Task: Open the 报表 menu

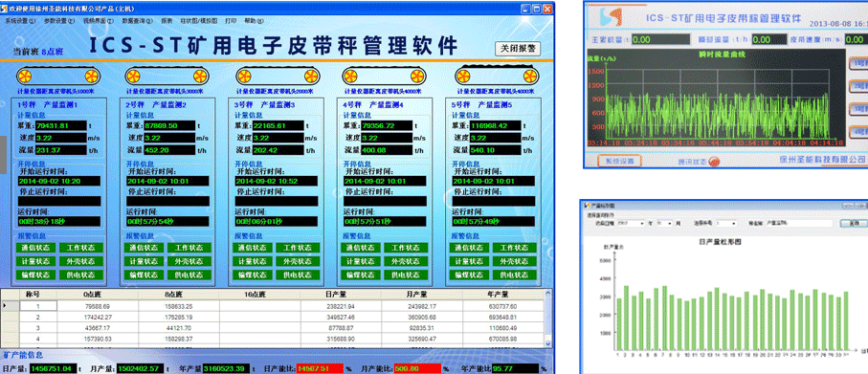Action: pos(167,20)
